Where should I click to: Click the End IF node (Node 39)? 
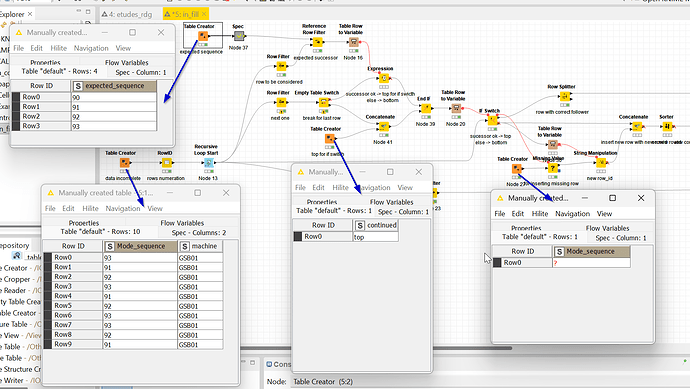click(426, 108)
